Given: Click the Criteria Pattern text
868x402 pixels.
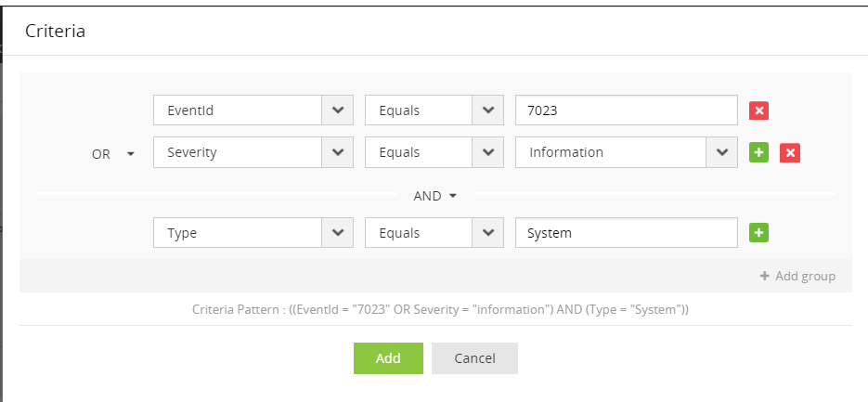Looking at the screenshot, I should pyautogui.click(x=439, y=309).
